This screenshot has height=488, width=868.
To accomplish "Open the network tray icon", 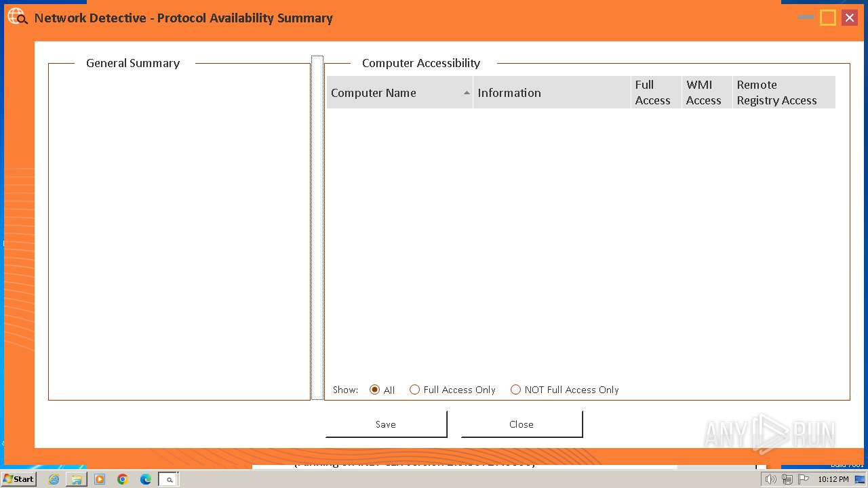I will (x=787, y=479).
